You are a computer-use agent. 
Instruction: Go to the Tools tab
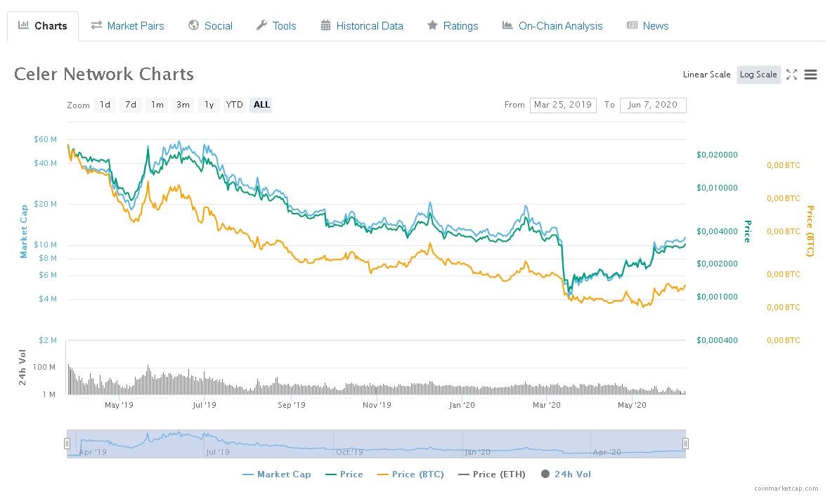pos(276,26)
